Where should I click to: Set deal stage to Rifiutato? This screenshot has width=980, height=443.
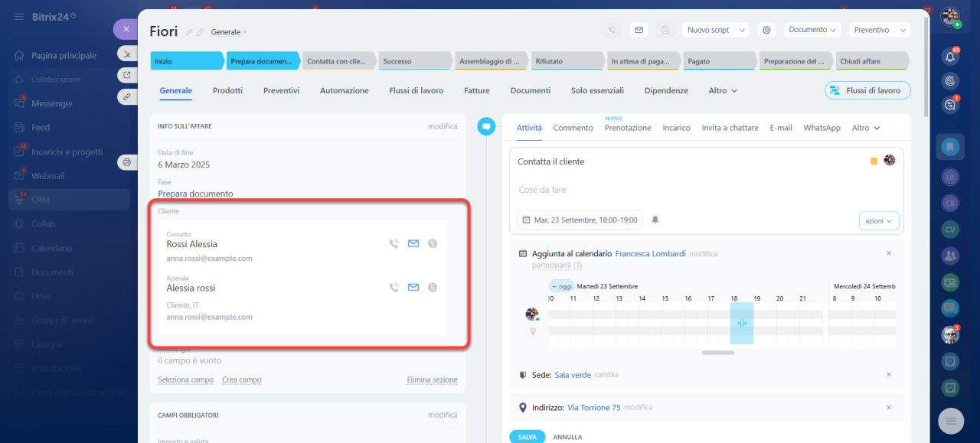567,61
